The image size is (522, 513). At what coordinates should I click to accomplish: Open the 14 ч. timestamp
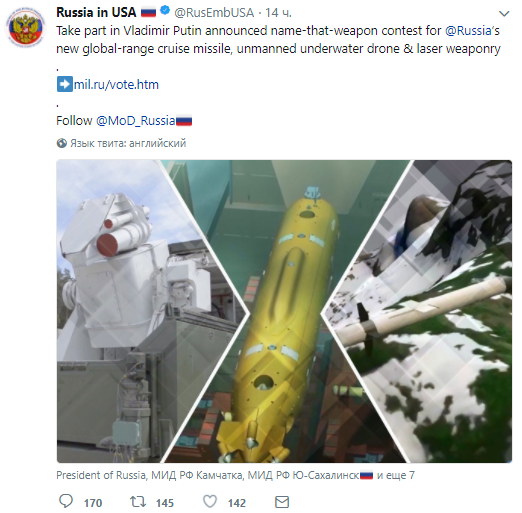click(278, 13)
